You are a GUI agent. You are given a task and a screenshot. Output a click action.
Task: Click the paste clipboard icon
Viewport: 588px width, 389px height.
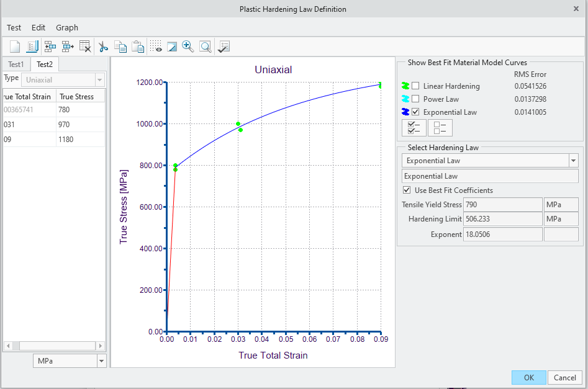tap(138, 47)
